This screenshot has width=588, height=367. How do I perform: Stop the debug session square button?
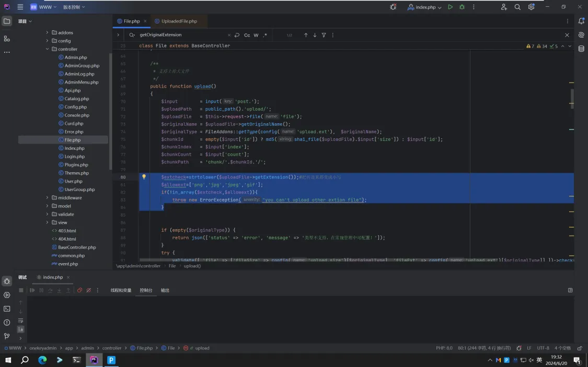pos(21,290)
